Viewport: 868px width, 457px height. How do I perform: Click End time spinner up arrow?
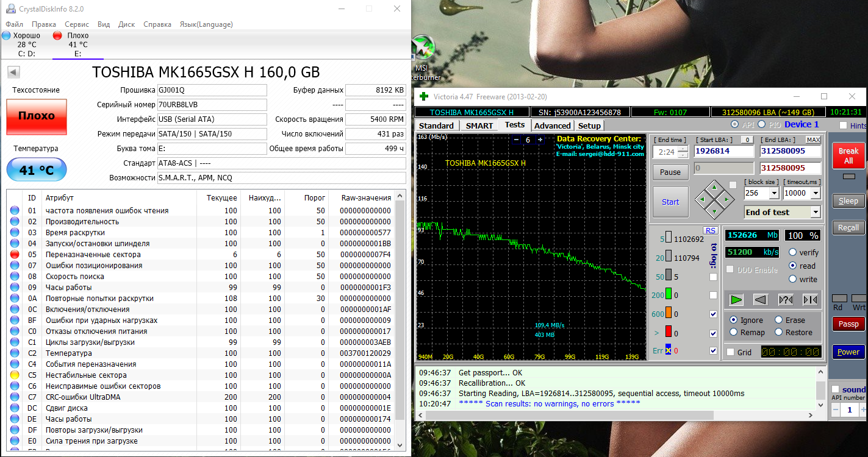pos(683,149)
